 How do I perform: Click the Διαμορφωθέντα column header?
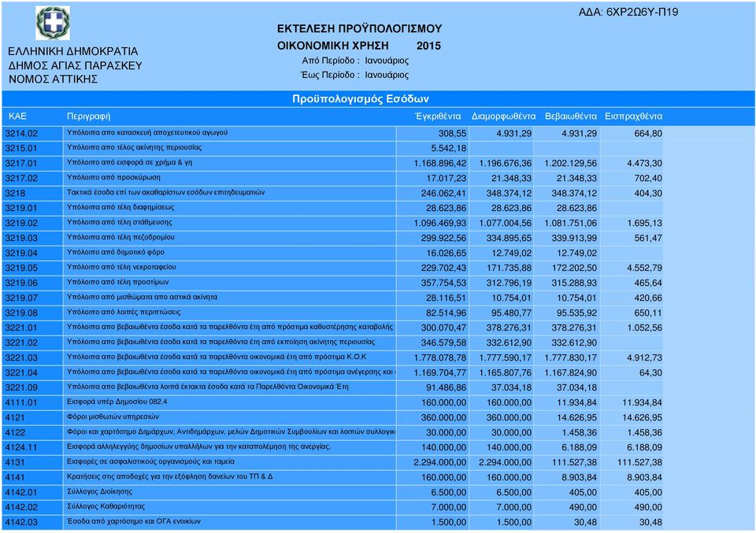click(503, 117)
